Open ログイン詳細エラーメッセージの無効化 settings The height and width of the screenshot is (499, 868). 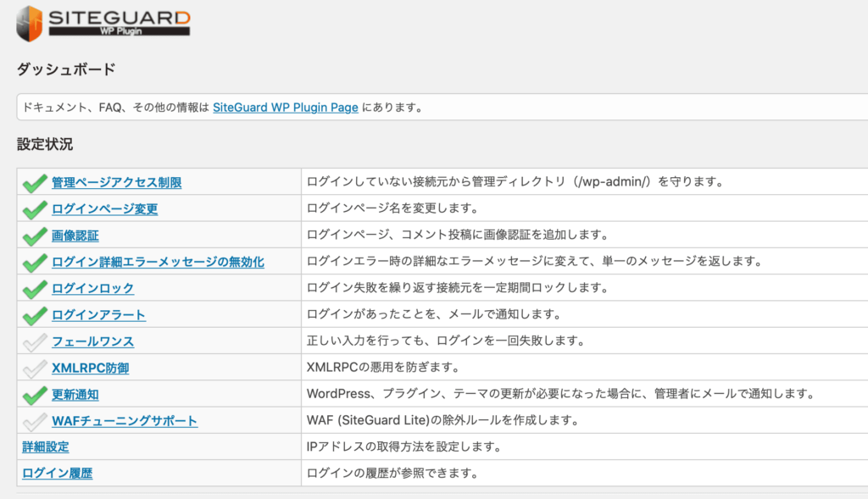(x=158, y=263)
